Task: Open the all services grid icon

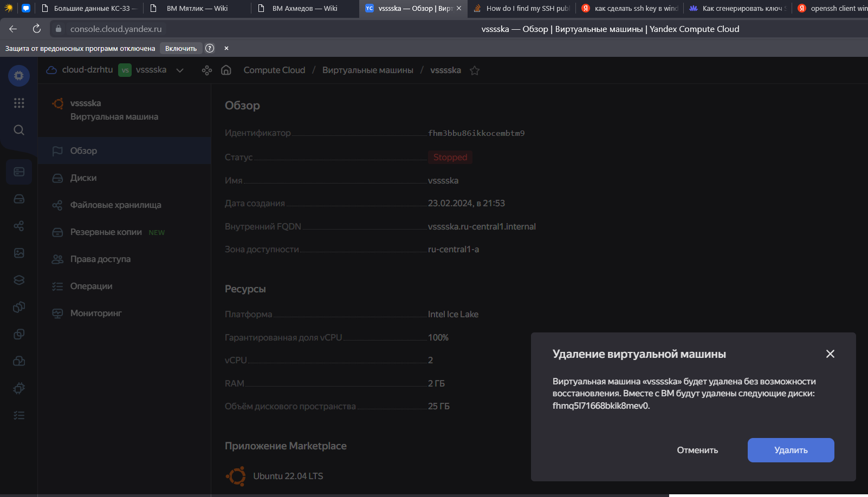Action: coord(19,103)
